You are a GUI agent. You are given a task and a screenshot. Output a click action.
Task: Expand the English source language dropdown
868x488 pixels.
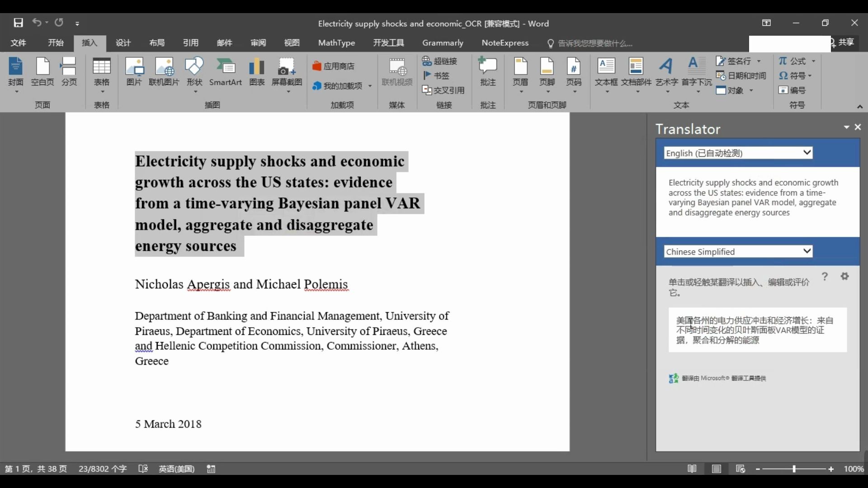click(807, 153)
